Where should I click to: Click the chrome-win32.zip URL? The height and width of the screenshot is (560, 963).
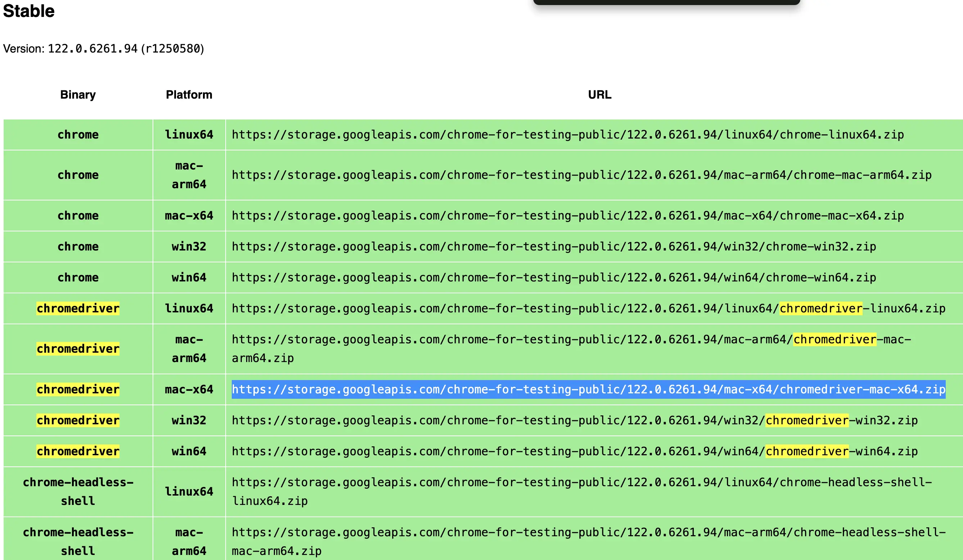(x=554, y=247)
